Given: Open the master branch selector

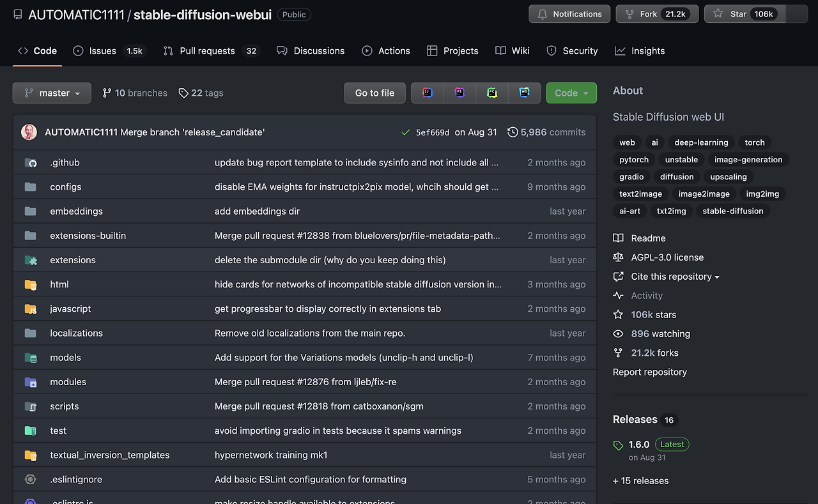Looking at the screenshot, I should (x=51, y=93).
